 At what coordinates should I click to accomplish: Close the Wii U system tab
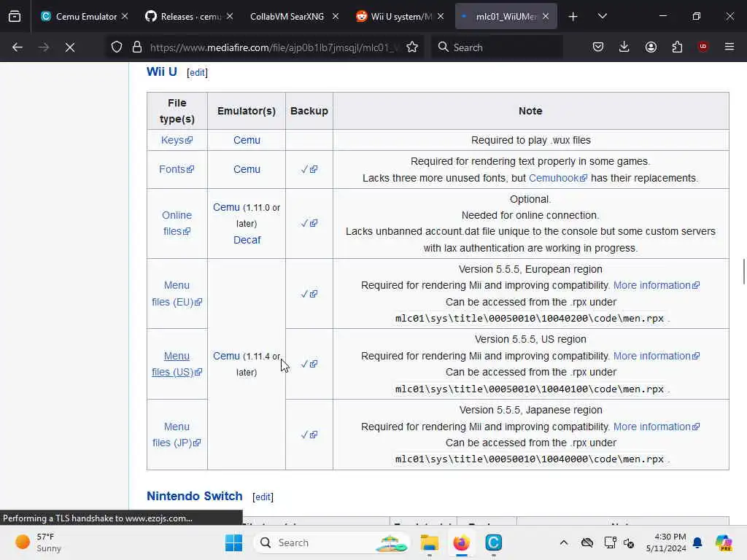pos(441,16)
